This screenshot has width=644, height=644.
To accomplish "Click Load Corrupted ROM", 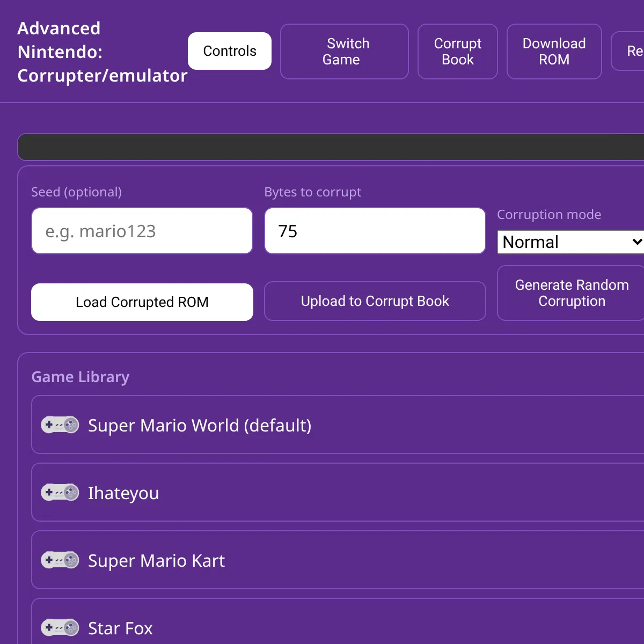I will point(142,302).
